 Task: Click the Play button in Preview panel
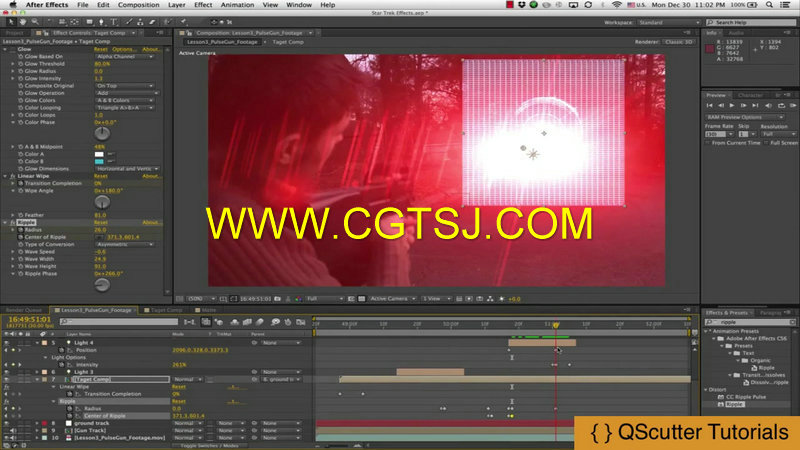pyautogui.click(x=732, y=106)
